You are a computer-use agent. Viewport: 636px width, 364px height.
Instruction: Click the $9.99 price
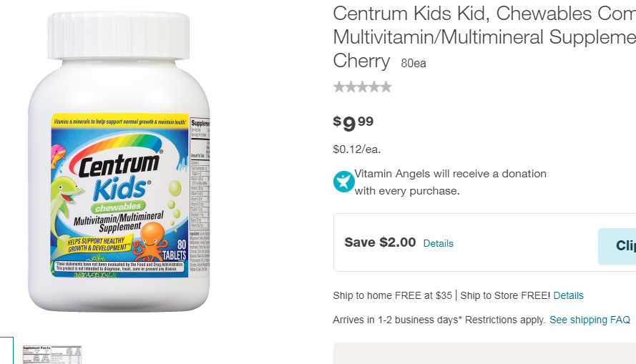pyautogui.click(x=353, y=123)
